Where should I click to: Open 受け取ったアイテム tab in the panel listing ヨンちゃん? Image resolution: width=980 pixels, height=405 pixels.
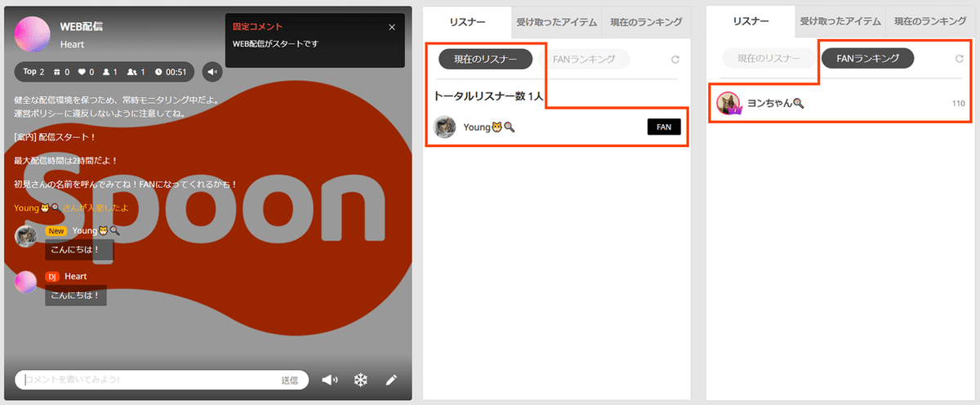pos(840,21)
